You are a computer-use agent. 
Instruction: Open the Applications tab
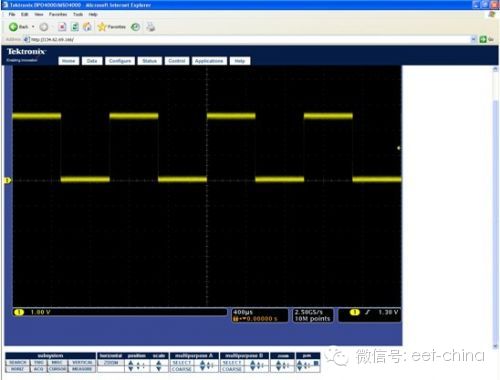tap(209, 61)
